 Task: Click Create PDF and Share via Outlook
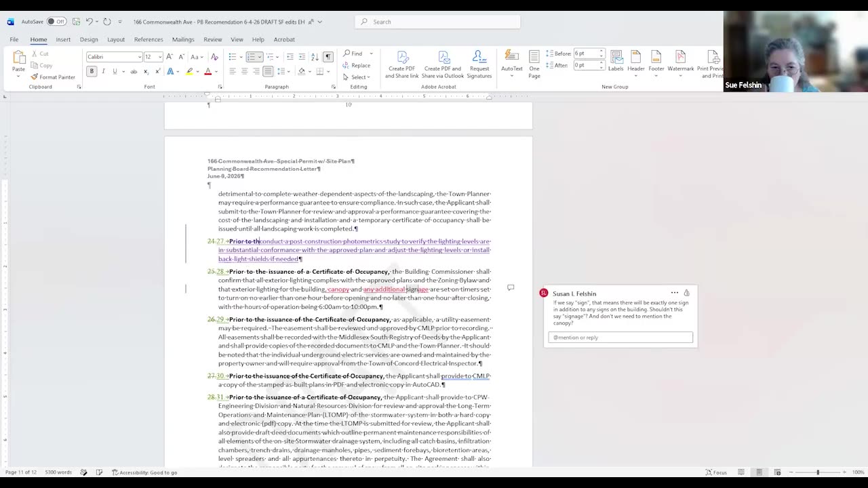coord(444,64)
